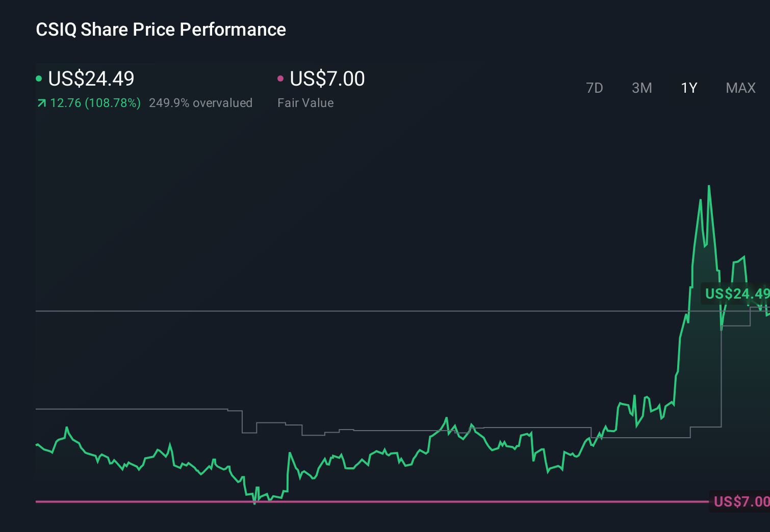This screenshot has width=770, height=532.
Task: Click the US$7.00 fair value heading
Action: [327, 78]
